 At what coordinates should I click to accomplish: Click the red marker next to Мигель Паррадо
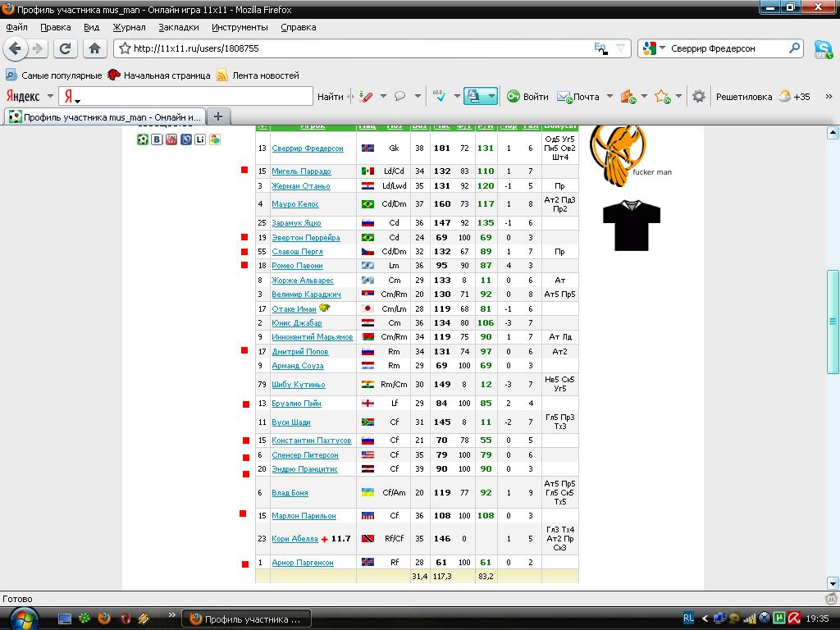tap(244, 171)
